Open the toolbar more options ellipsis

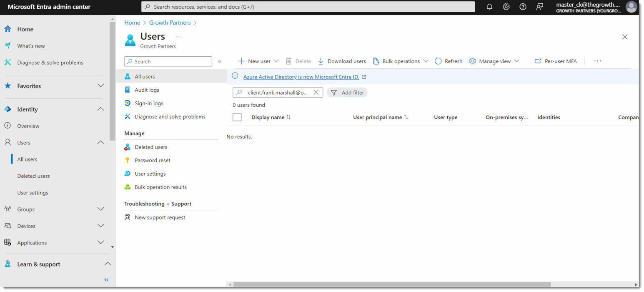point(597,61)
